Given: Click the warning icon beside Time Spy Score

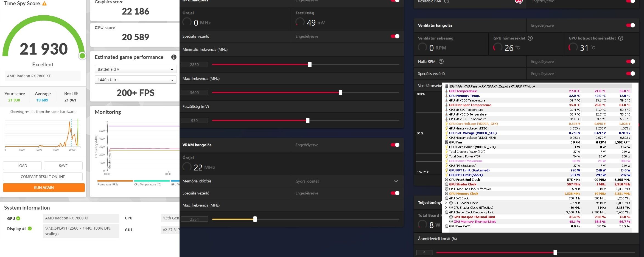Looking at the screenshot, I should [x=44, y=4].
